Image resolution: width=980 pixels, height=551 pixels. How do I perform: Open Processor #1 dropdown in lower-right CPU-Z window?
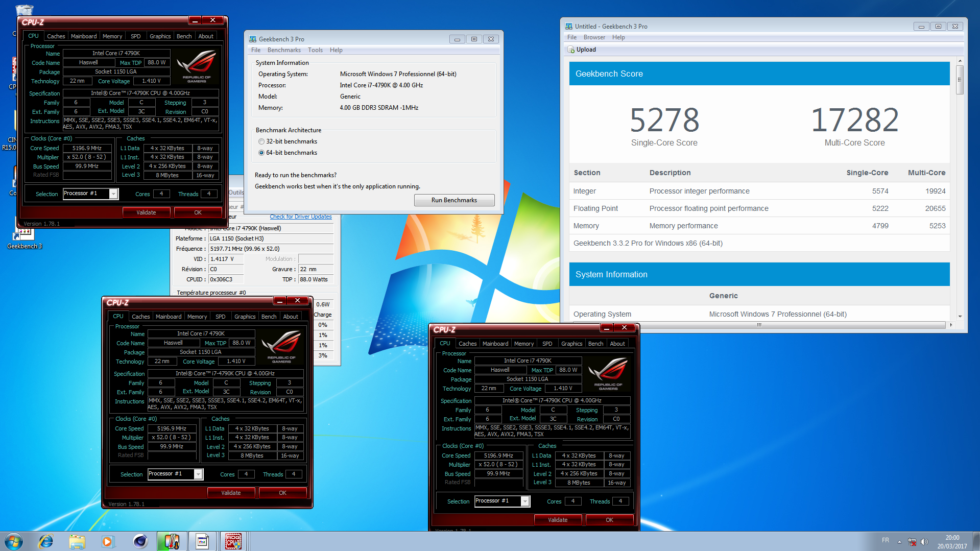tap(525, 501)
